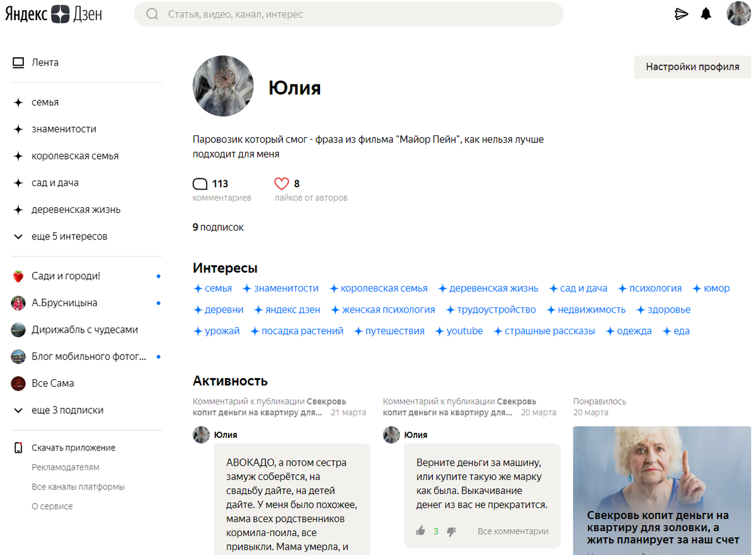Select interest tag здоровье

coord(663,310)
